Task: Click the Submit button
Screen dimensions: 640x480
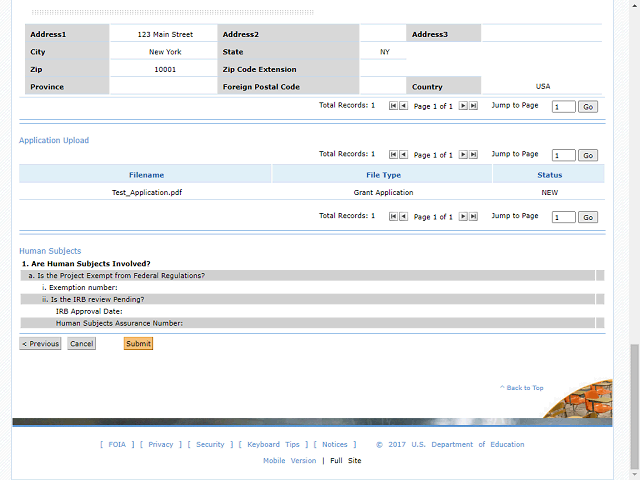Action: (138, 344)
